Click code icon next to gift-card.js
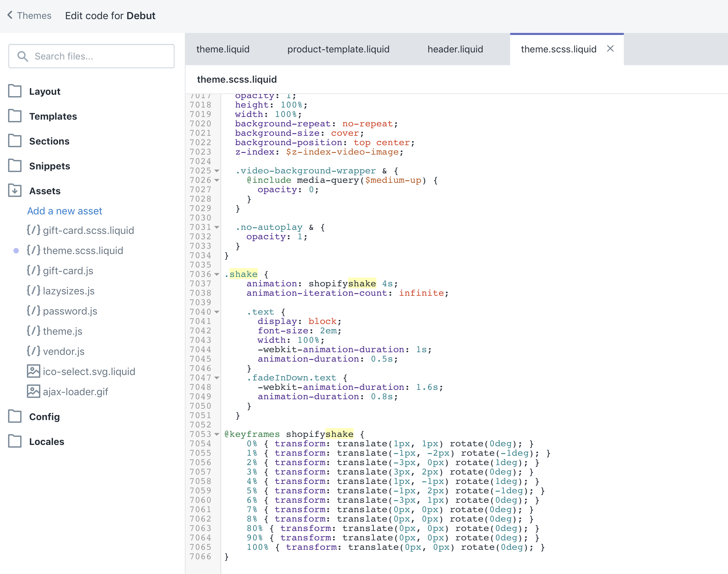This screenshot has height=574, width=728. pyautogui.click(x=33, y=271)
